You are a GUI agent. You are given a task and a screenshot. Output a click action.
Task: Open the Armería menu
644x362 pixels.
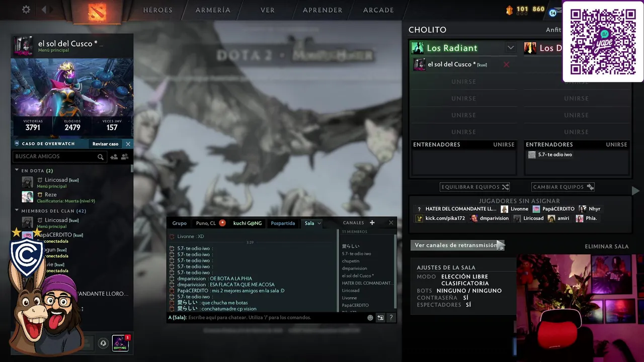[213, 10]
